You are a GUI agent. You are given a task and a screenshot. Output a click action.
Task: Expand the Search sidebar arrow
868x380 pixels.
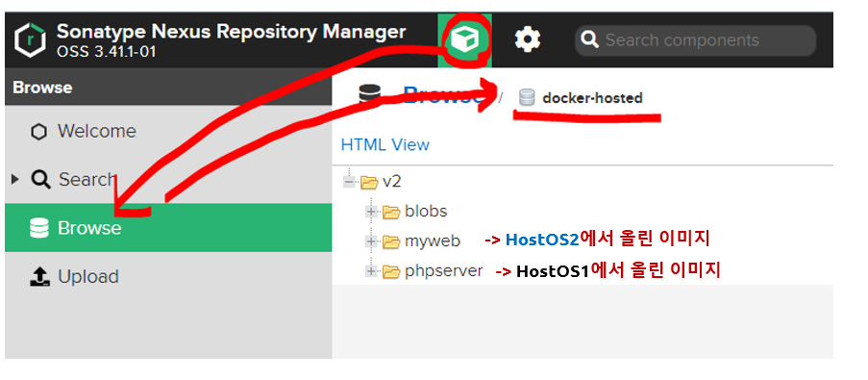15,180
